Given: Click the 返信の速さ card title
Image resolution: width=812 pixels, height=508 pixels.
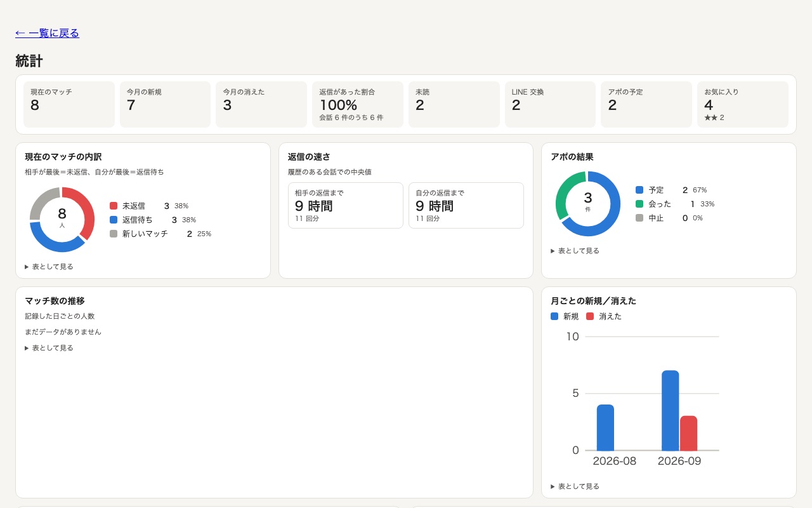Looking at the screenshot, I should click(309, 157).
